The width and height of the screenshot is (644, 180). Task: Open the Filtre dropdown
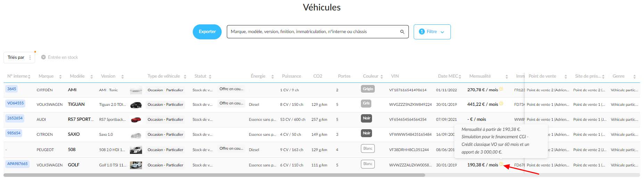tap(432, 32)
